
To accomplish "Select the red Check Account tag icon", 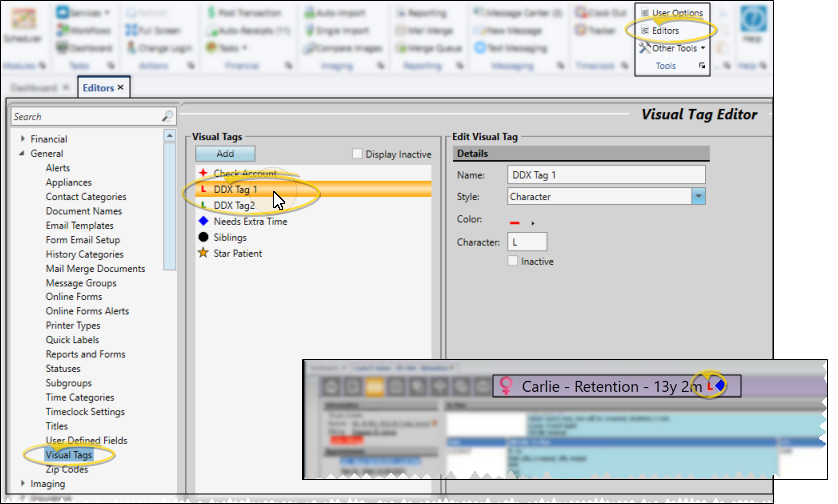I will pyautogui.click(x=204, y=173).
